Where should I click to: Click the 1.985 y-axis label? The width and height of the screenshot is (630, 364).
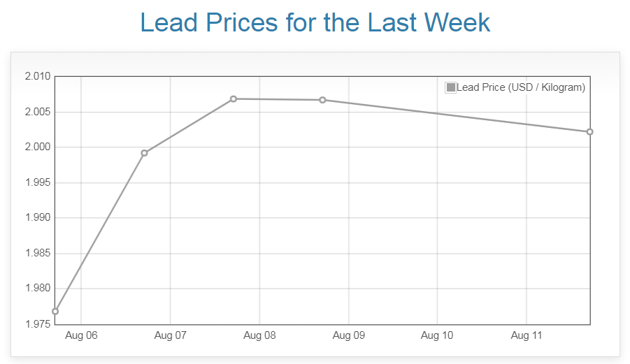click(x=38, y=254)
